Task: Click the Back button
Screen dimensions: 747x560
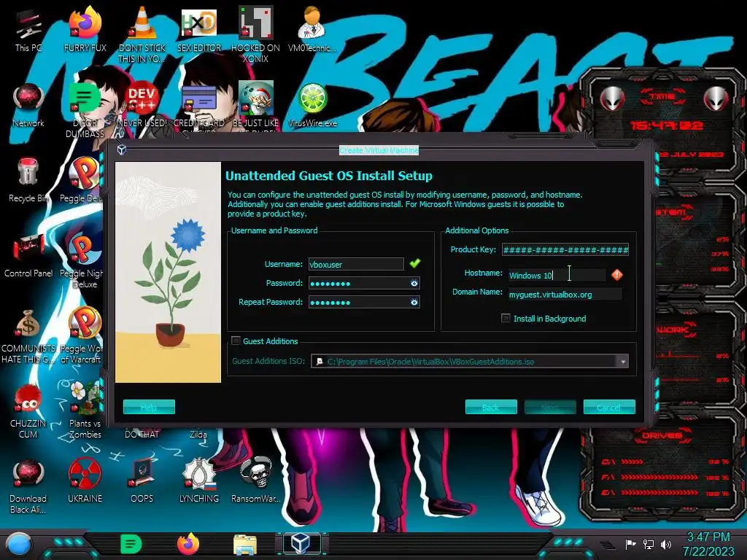Action: pos(491,407)
